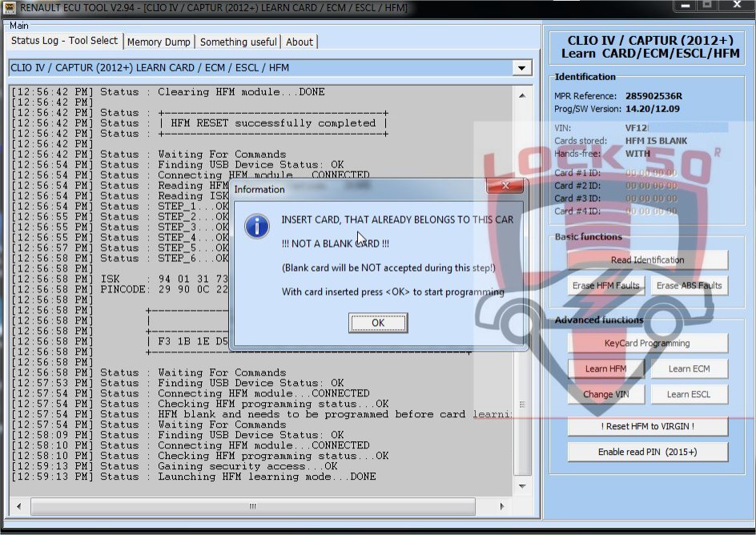Click the Erase ABS Faults button
The width and height of the screenshot is (756, 535).
pyautogui.click(x=689, y=286)
